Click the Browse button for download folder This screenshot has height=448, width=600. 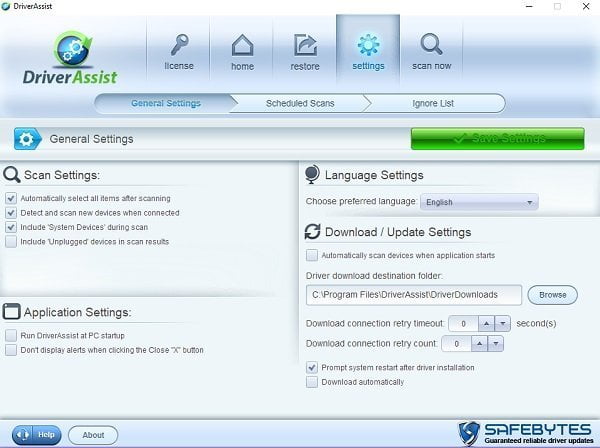[552, 295]
